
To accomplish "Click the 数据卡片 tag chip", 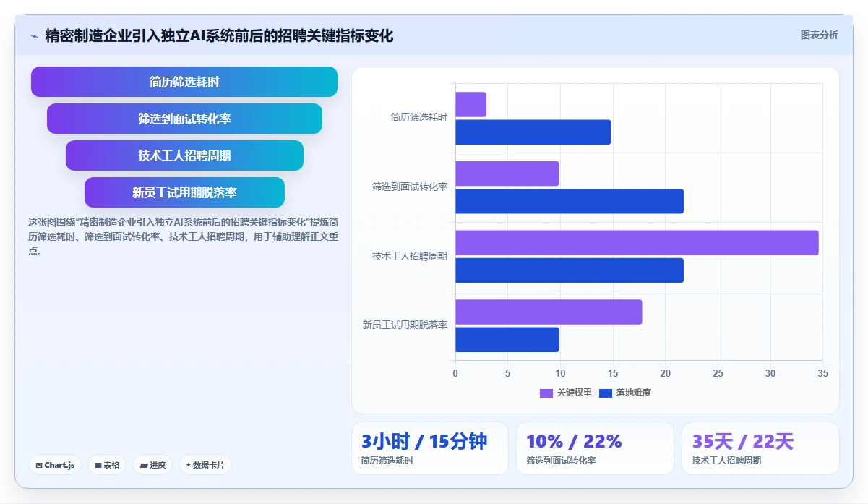I will [205, 465].
